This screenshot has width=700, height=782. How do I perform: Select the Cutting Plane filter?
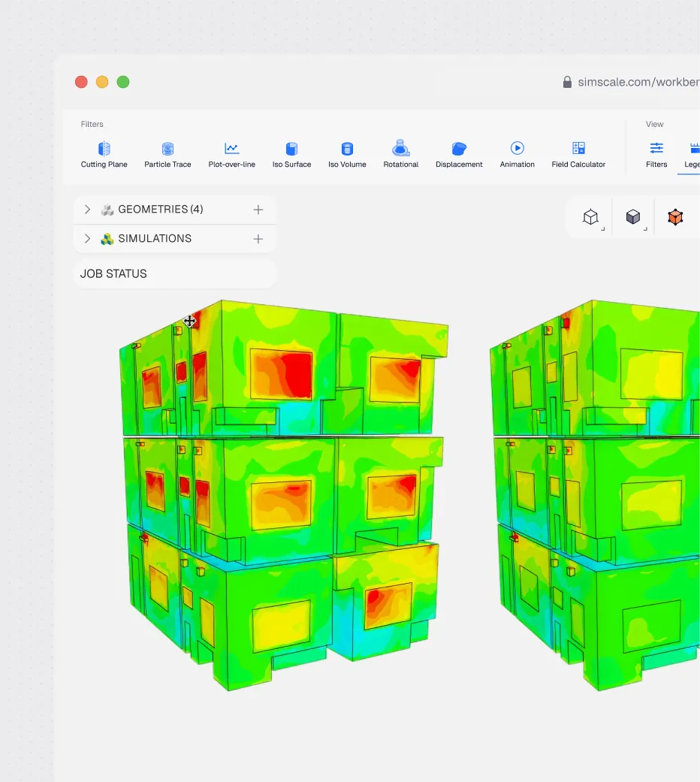click(104, 155)
